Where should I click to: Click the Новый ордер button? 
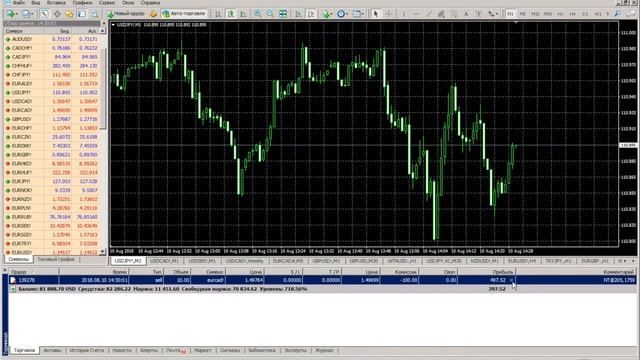(126, 14)
